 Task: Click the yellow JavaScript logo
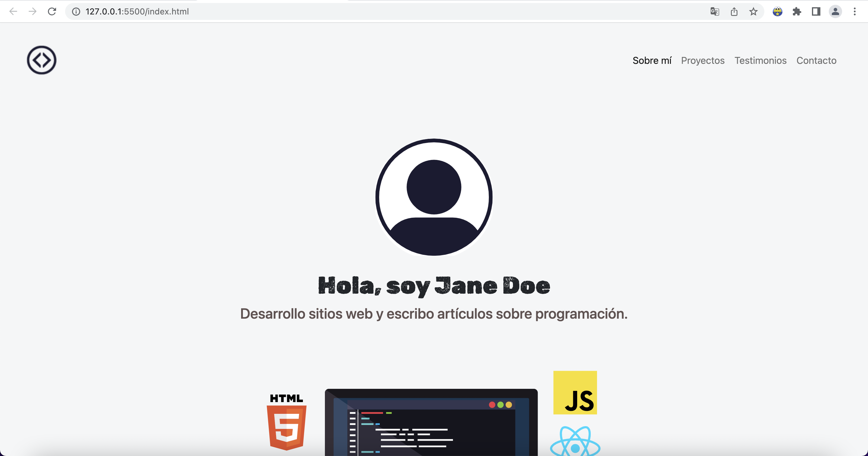click(574, 392)
